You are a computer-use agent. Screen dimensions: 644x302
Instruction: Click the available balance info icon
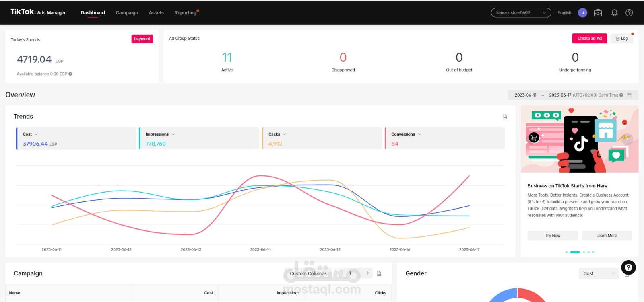70,74
